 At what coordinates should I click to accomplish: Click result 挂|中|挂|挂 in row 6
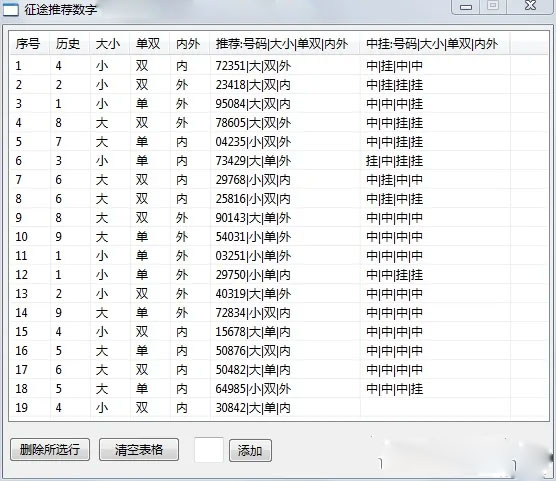click(x=395, y=161)
